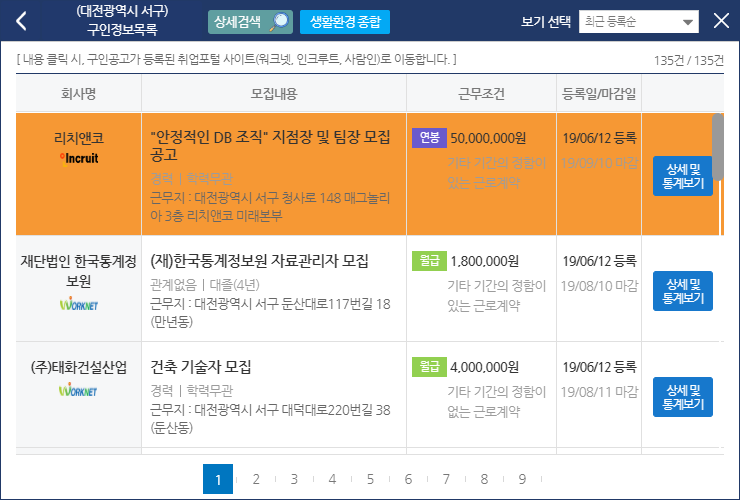Close the job listing panel

click(721, 21)
